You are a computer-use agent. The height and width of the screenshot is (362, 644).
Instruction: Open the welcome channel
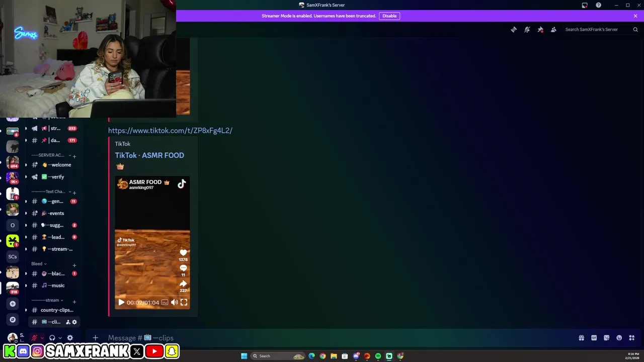[53, 165]
